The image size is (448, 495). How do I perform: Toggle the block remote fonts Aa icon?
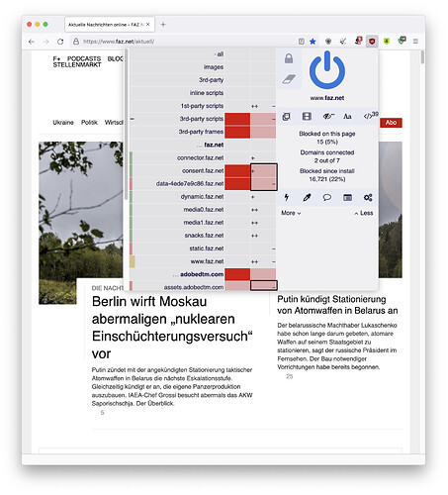point(347,117)
